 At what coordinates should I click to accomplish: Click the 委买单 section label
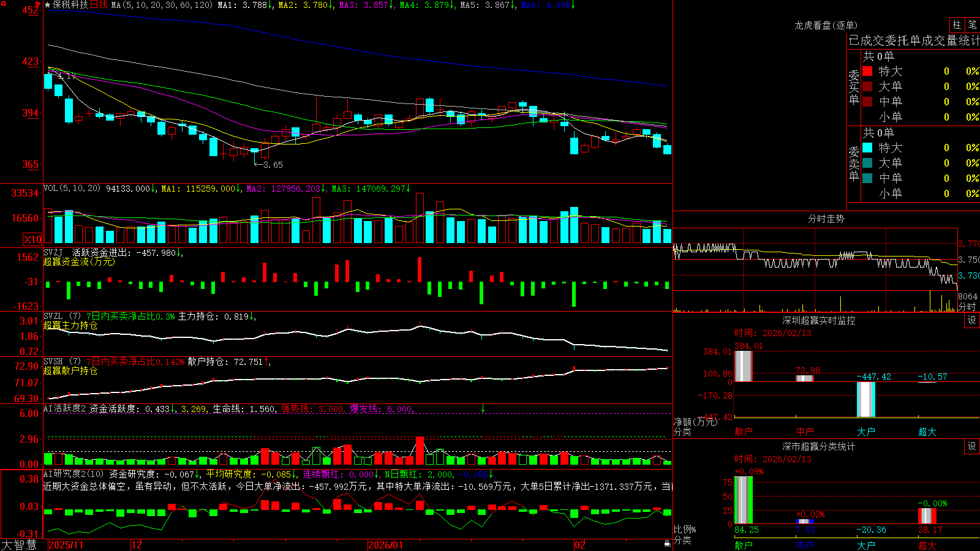click(854, 87)
